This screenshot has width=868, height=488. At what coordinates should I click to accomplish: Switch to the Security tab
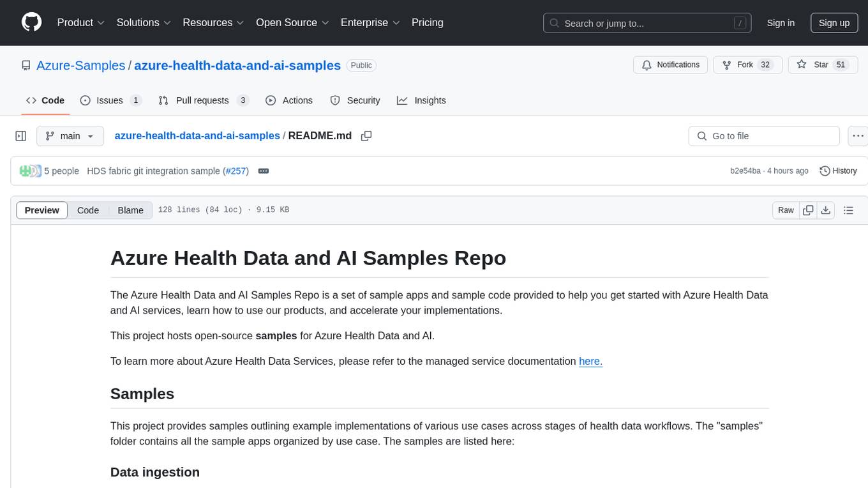(x=355, y=100)
